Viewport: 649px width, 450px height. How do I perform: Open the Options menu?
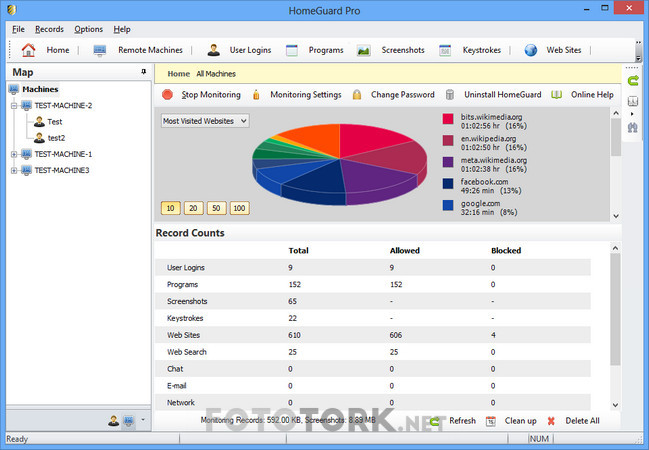point(89,29)
